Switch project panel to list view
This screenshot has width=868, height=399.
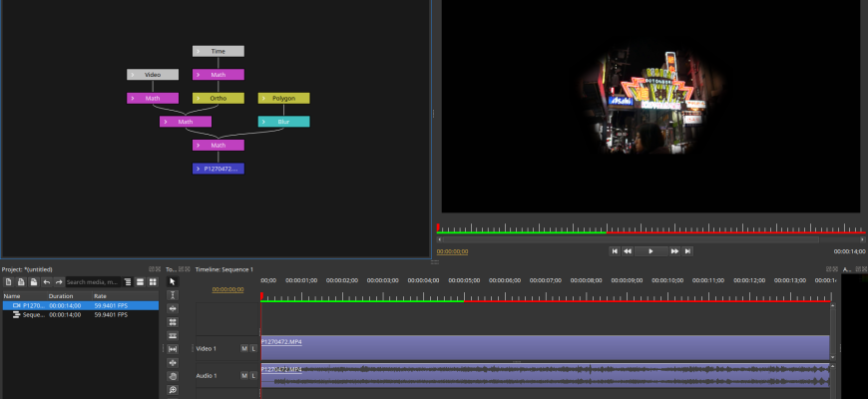point(140,282)
